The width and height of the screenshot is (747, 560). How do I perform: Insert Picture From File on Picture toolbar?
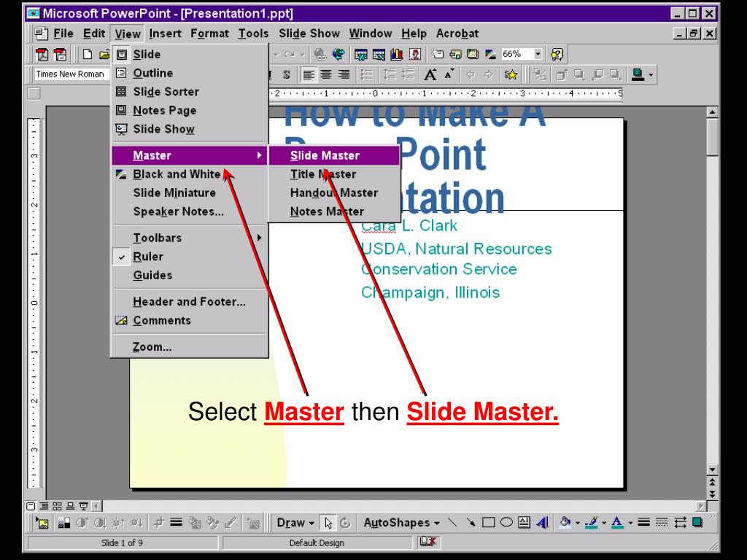pyautogui.click(x=42, y=523)
